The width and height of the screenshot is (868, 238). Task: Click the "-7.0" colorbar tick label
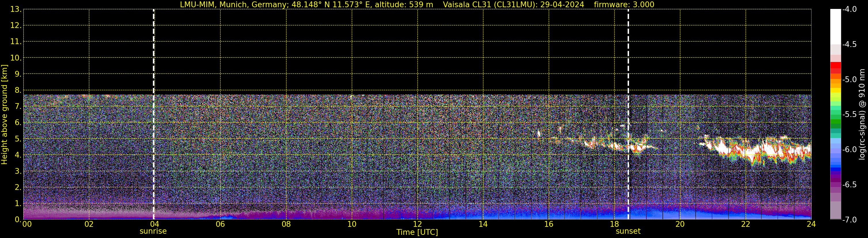tap(849, 220)
